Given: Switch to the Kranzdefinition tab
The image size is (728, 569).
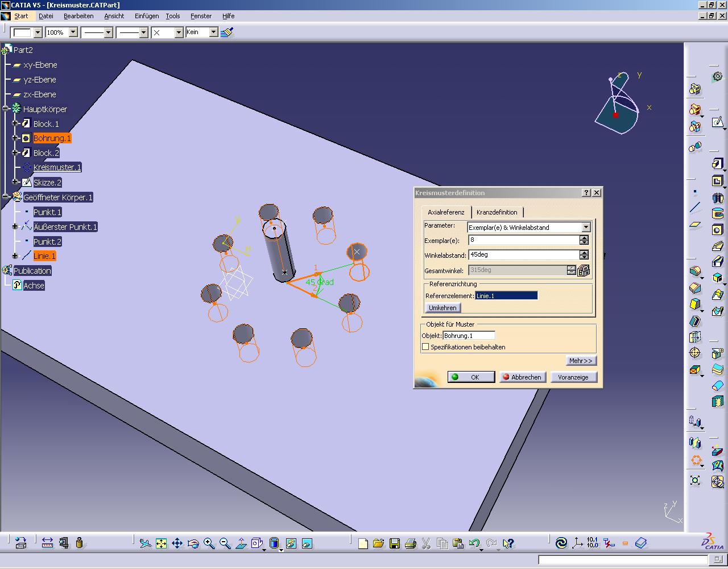Looking at the screenshot, I should click(x=497, y=212).
